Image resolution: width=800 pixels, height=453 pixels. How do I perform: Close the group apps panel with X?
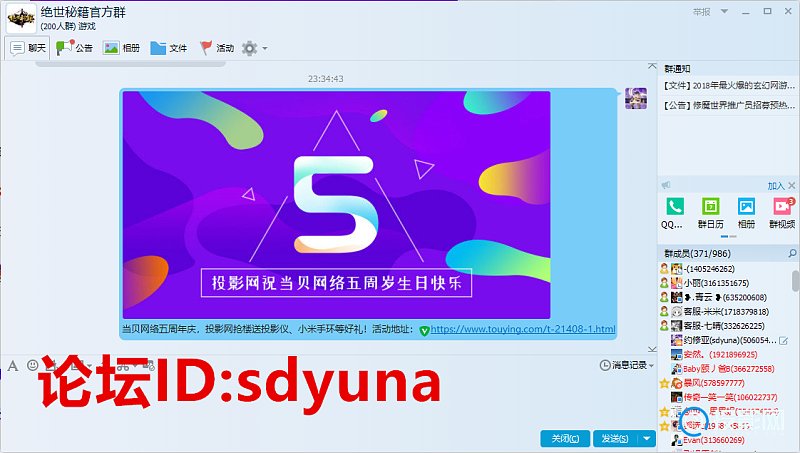792,185
